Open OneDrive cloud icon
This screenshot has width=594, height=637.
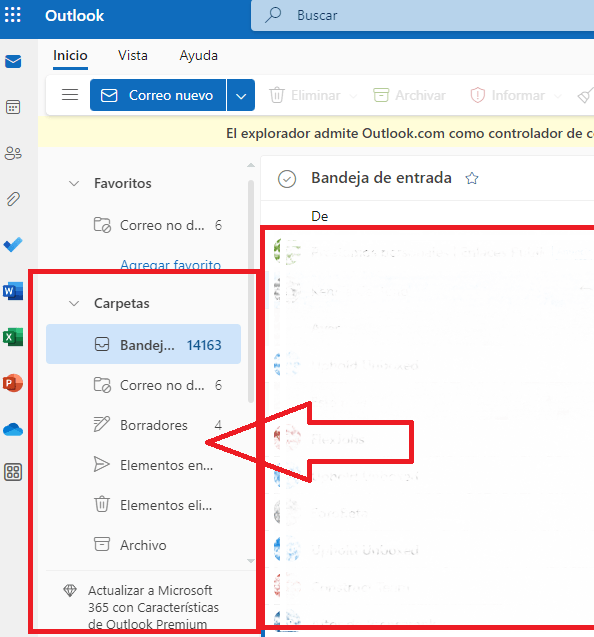pyautogui.click(x=13, y=429)
